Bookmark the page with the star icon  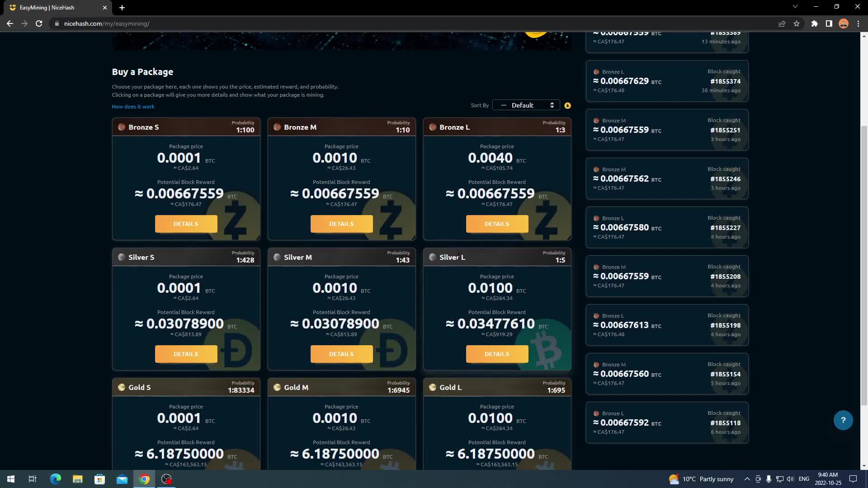coord(797,23)
